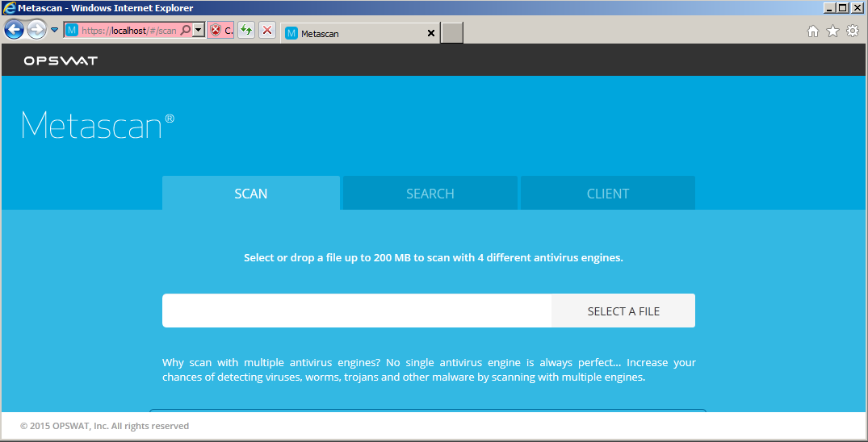Screen dimensions: 868x442
Task: Click the browser Back arrow button
Action: [14, 30]
